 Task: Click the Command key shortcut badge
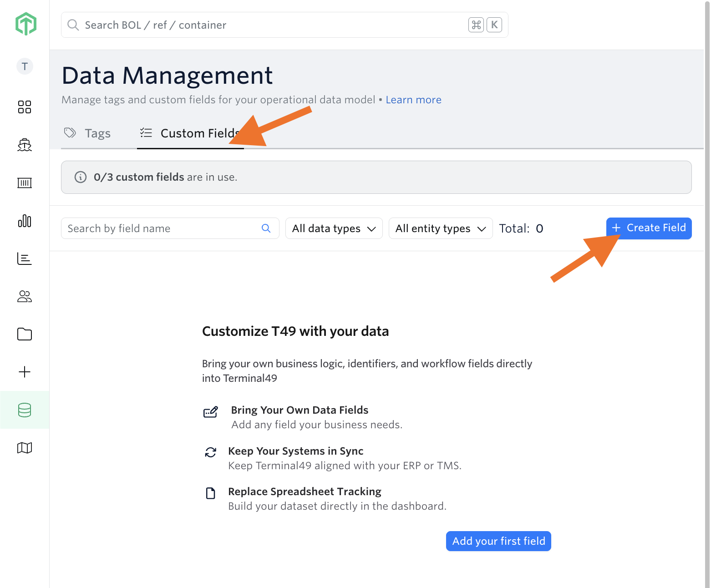476,25
